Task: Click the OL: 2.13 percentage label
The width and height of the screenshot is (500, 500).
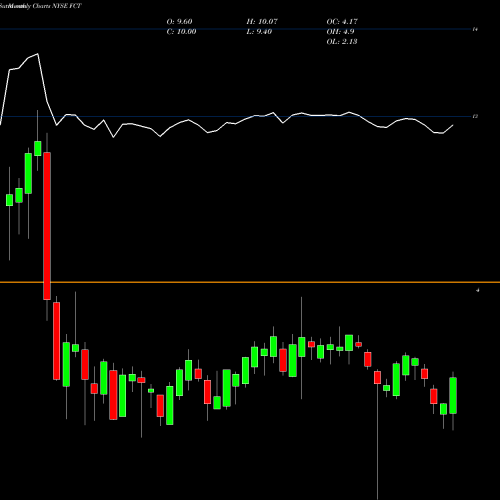Action: pyautogui.click(x=342, y=42)
